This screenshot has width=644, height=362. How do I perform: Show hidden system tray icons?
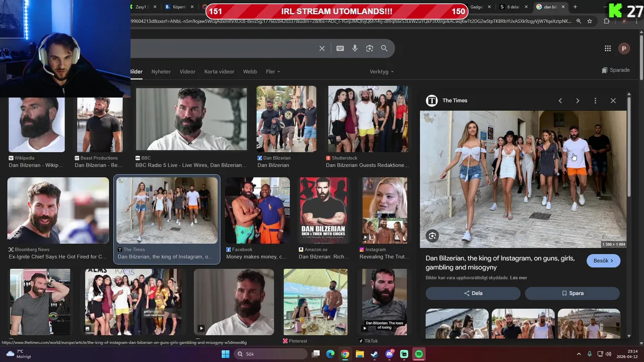click(x=579, y=354)
